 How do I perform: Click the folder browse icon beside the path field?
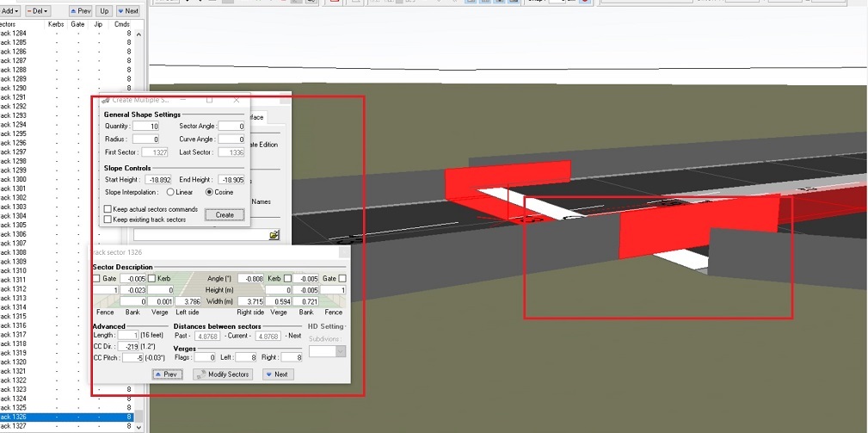[x=274, y=235]
